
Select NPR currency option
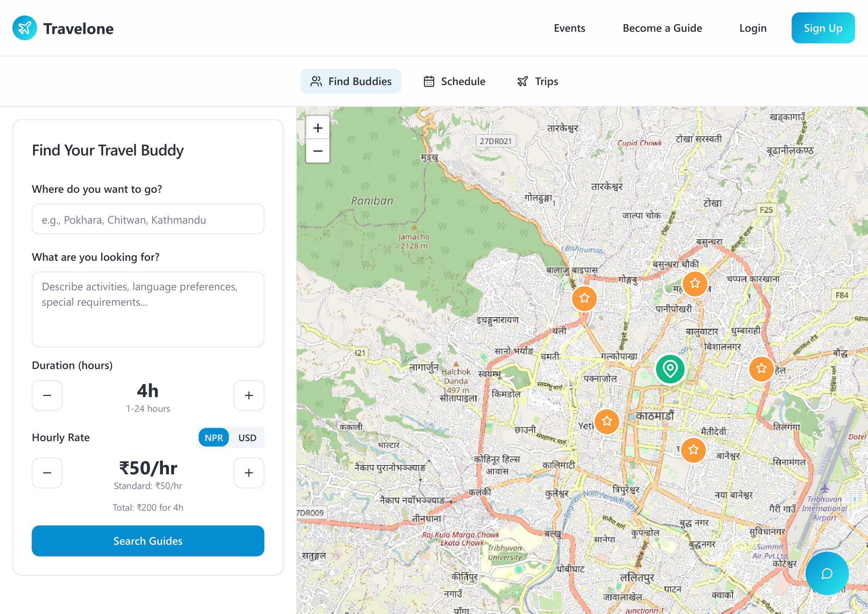[x=214, y=438]
